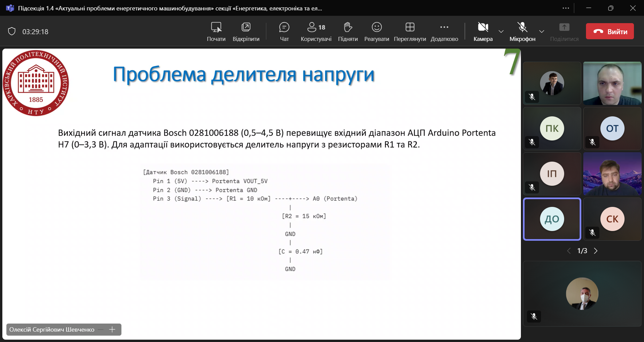Select the masked man participant tile
644x342 pixels.
click(x=582, y=294)
